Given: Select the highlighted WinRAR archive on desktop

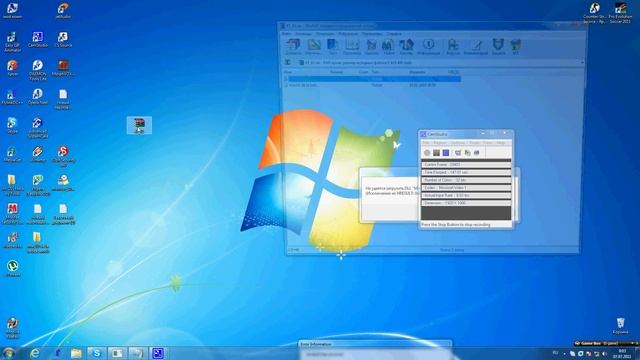Looking at the screenshot, I should pyautogui.click(x=139, y=125).
